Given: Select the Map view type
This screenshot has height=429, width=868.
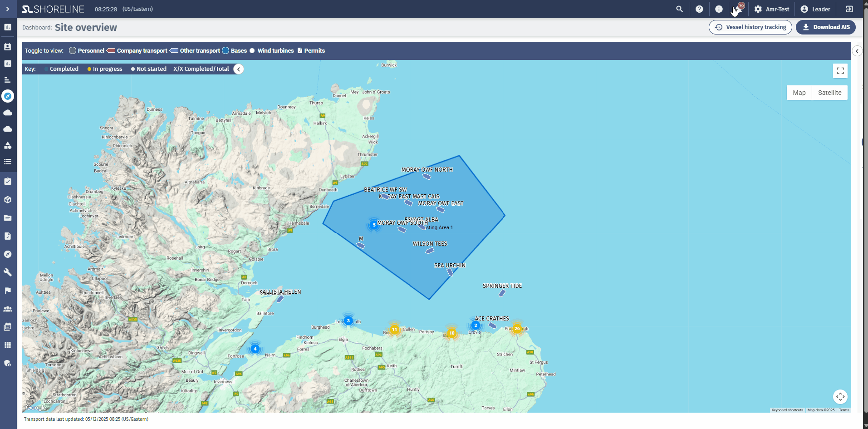Looking at the screenshot, I should (799, 93).
